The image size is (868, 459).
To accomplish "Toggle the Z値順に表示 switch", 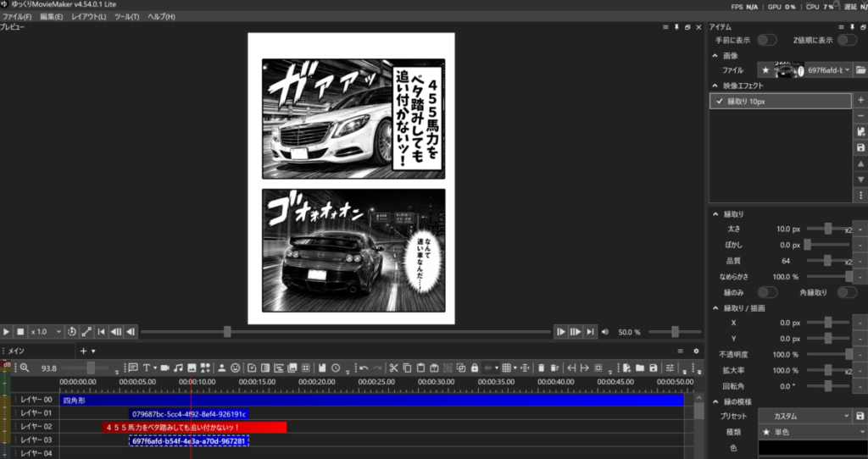I will (847, 40).
